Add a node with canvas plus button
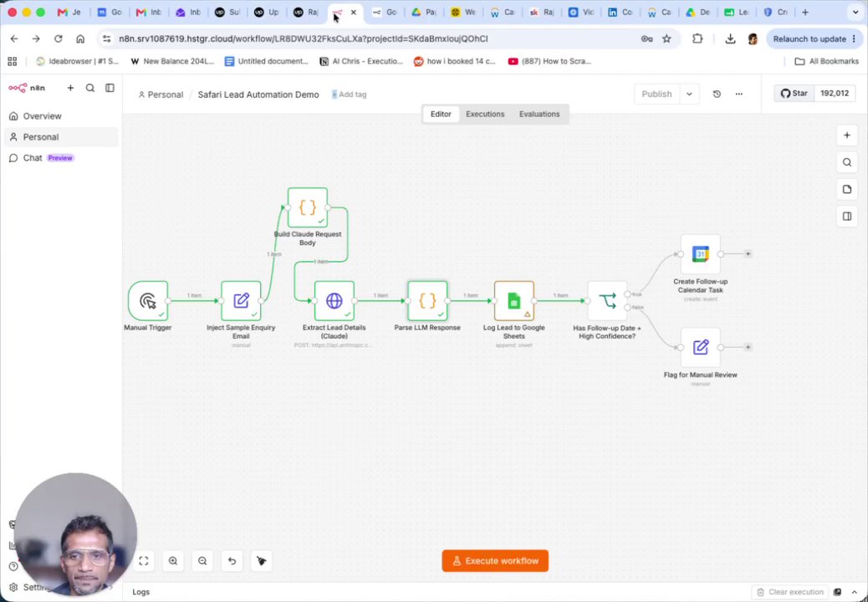This screenshot has width=868, height=602. 847,135
